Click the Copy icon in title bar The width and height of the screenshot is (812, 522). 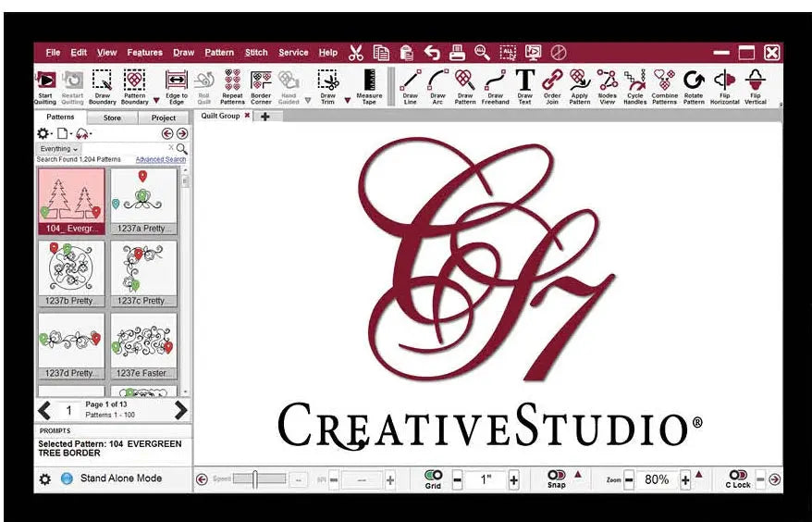pyautogui.click(x=381, y=53)
